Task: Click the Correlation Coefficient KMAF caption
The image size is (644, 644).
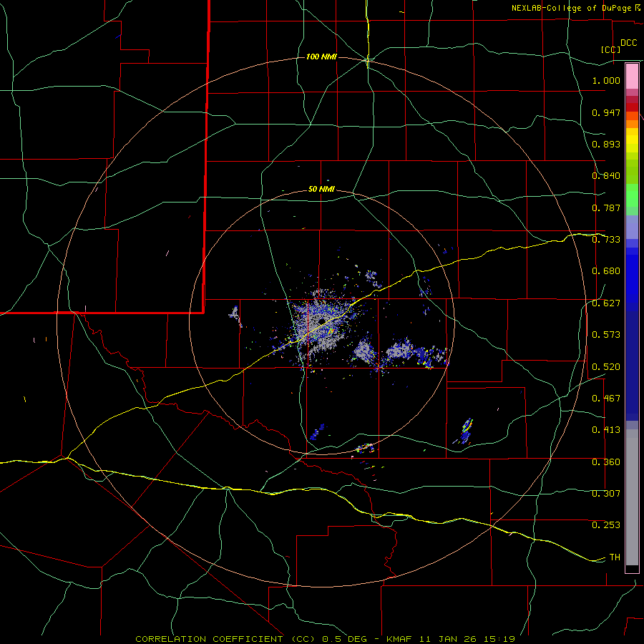Action: [326, 639]
